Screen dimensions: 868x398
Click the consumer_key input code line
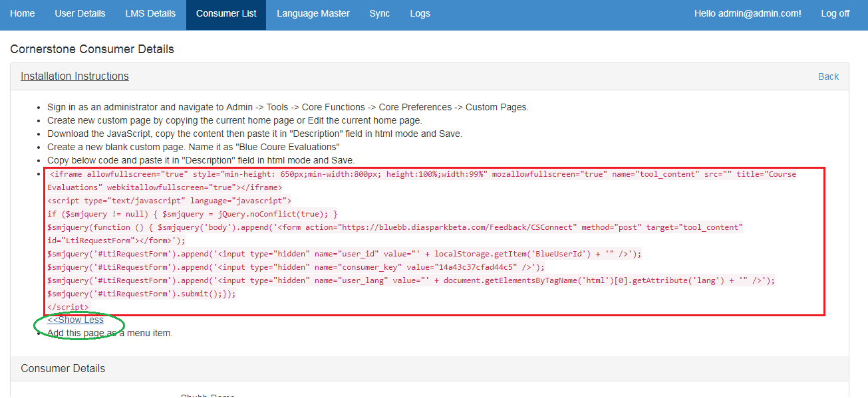pos(296,266)
